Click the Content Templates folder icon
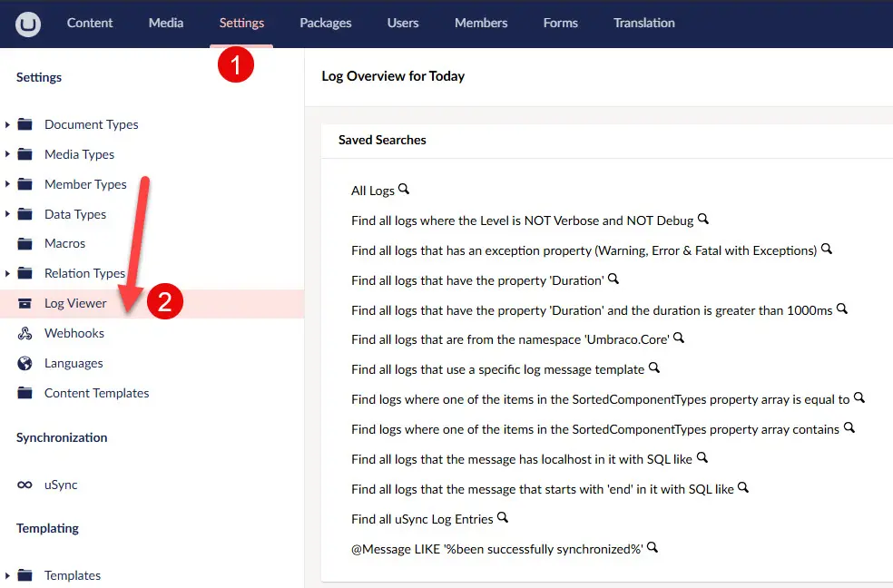 pyautogui.click(x=25, y=393)
